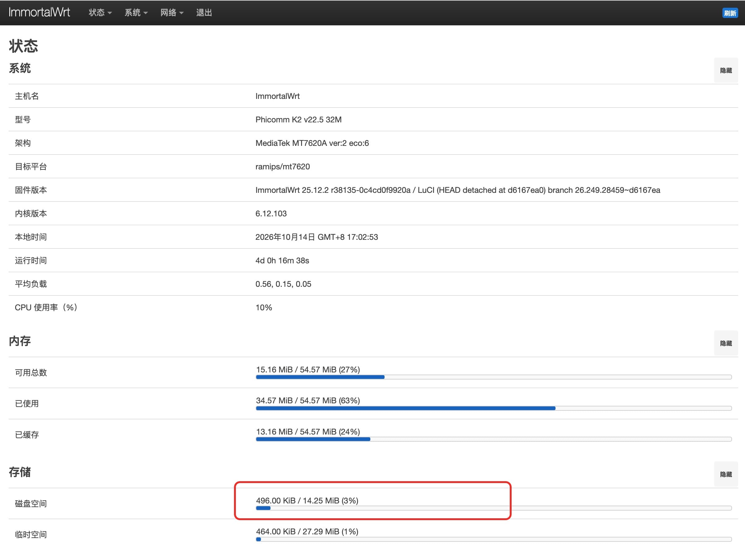Select the firmware version string

click(x=458, y=190)
